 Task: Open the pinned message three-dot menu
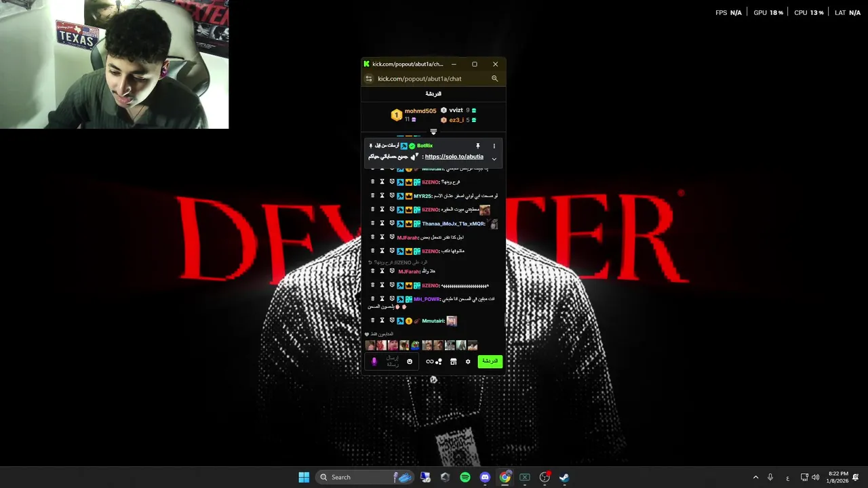coord(494,146)
